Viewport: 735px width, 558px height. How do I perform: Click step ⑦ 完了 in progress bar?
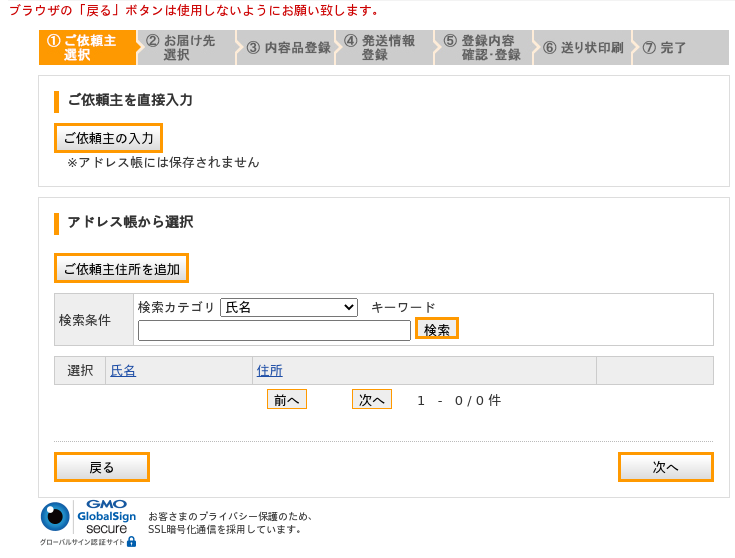coord(670,47)
